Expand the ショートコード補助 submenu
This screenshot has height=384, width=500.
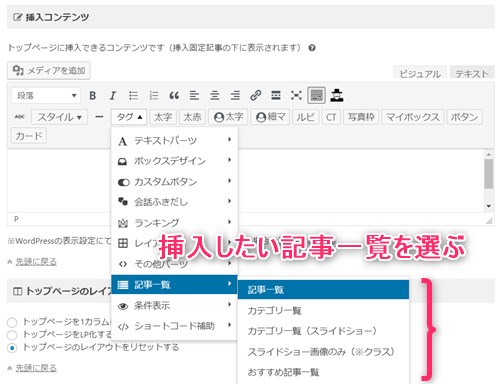point(174,326)
